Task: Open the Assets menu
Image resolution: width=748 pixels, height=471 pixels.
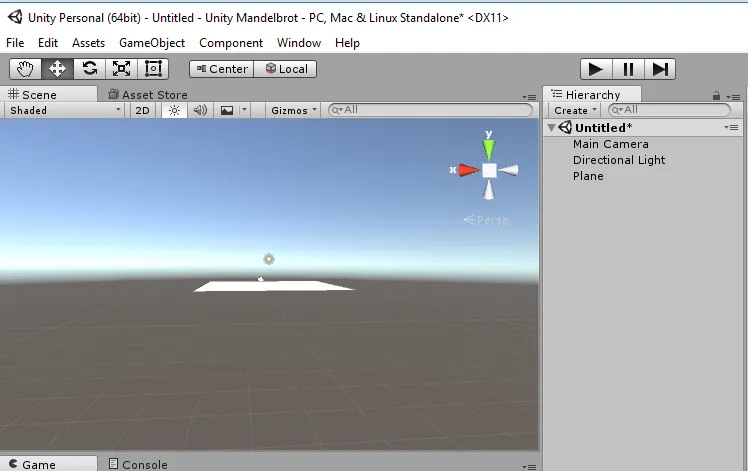Action: 88,43
